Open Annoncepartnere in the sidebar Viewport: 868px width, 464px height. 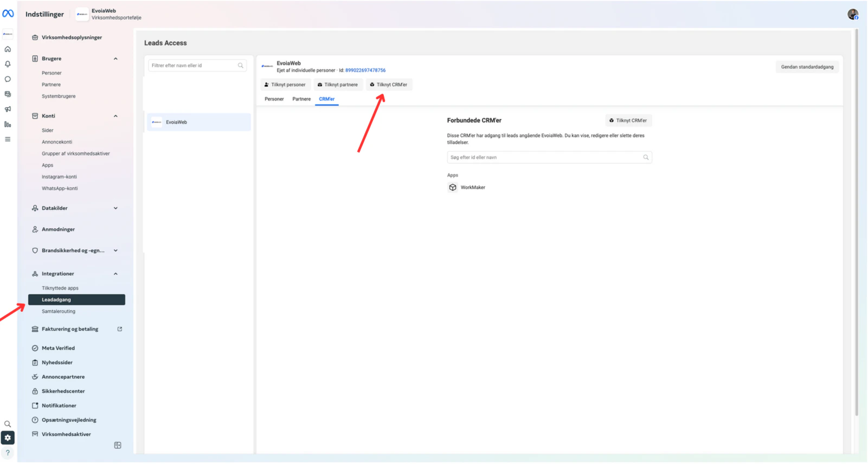[x=63, y=377]
